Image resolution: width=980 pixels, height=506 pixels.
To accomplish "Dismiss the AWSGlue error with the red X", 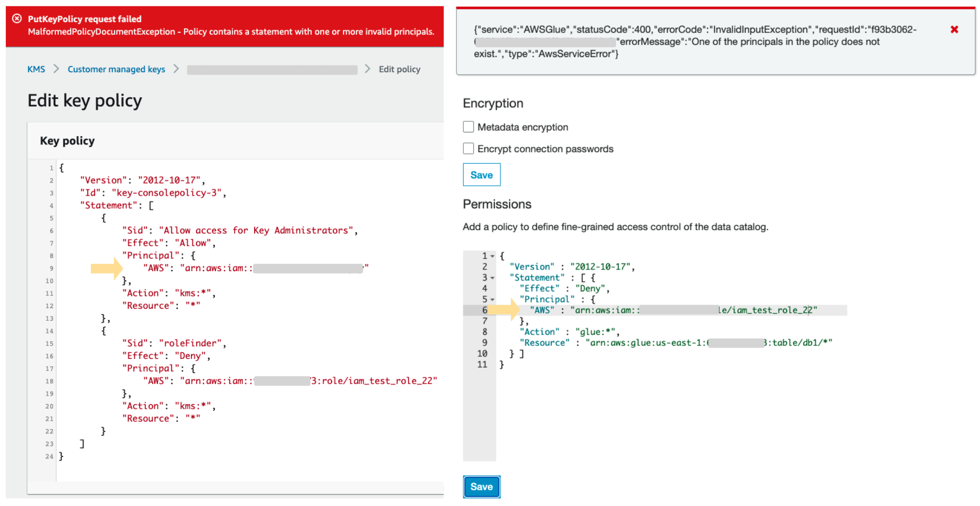I will [x=954, y=30].
